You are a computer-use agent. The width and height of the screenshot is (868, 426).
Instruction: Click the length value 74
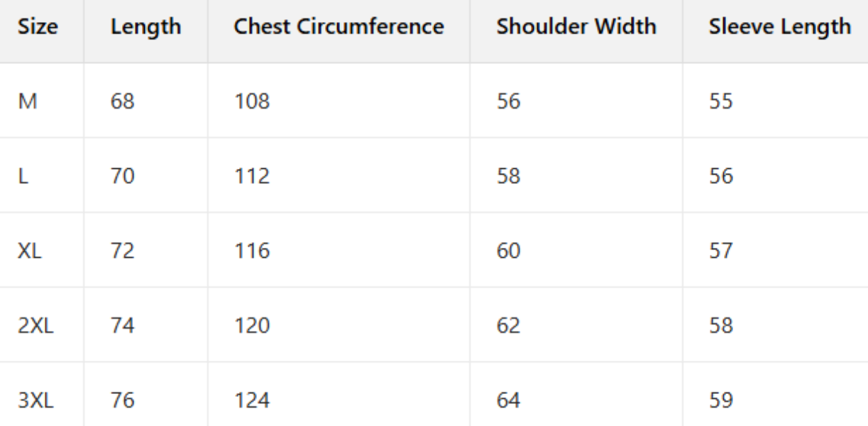point(122,326)
